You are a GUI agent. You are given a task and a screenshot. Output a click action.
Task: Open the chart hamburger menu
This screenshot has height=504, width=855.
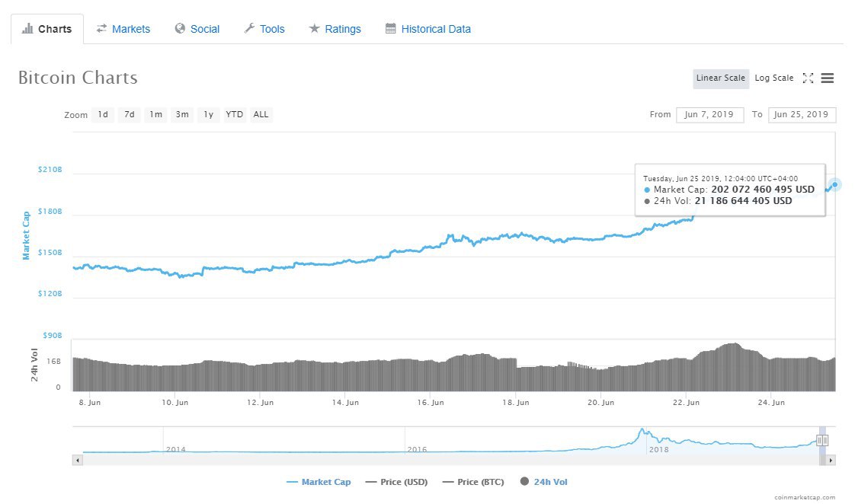tap(828, 78)
